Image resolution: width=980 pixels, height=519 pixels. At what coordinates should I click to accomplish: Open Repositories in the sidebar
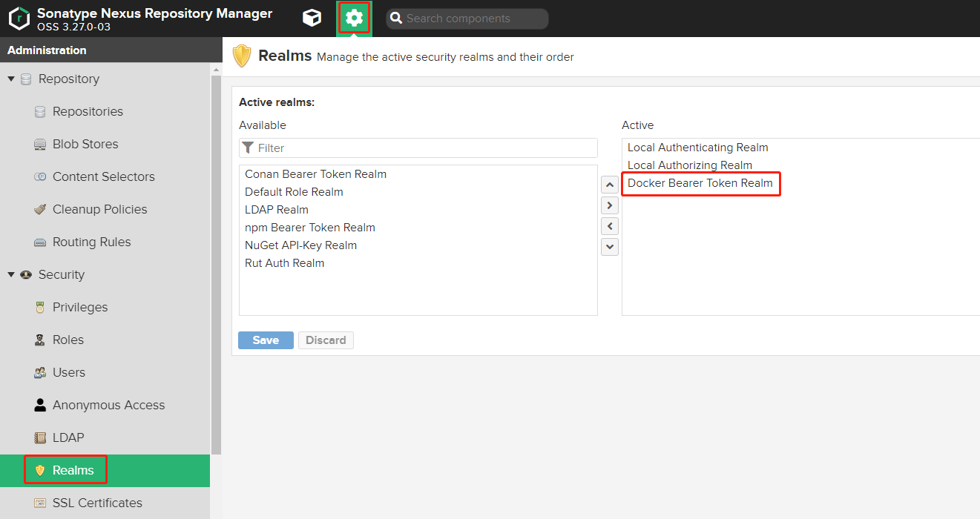click(88, 111)
